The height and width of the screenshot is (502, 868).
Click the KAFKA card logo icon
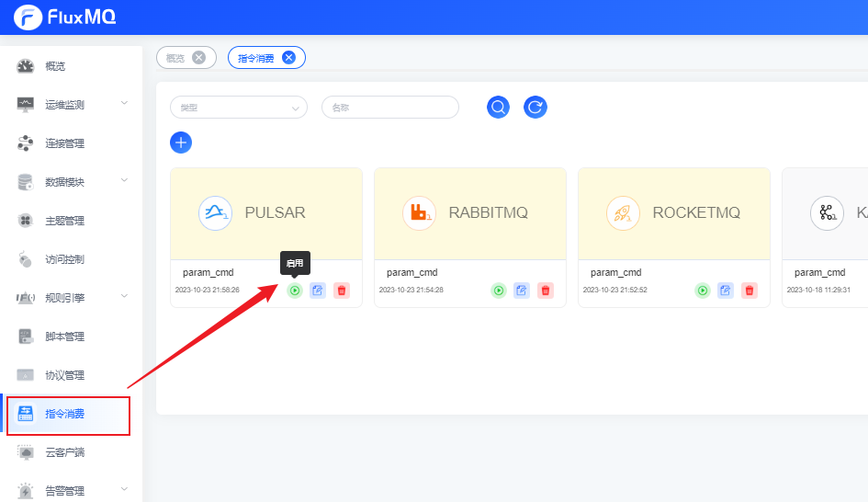pyautogui.click(x=827, y=212)
